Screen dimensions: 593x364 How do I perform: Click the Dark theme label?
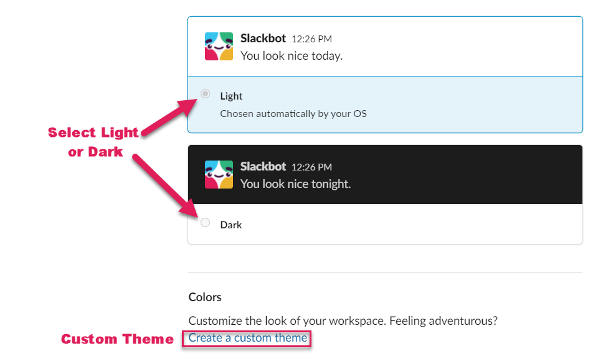pyautogui.click(x=231, y=225)
